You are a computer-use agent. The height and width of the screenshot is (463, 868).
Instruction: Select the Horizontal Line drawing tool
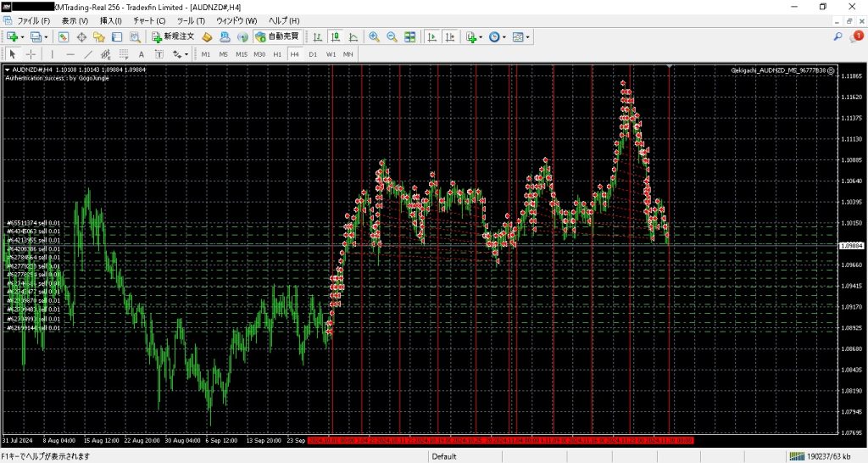point(70,53)
